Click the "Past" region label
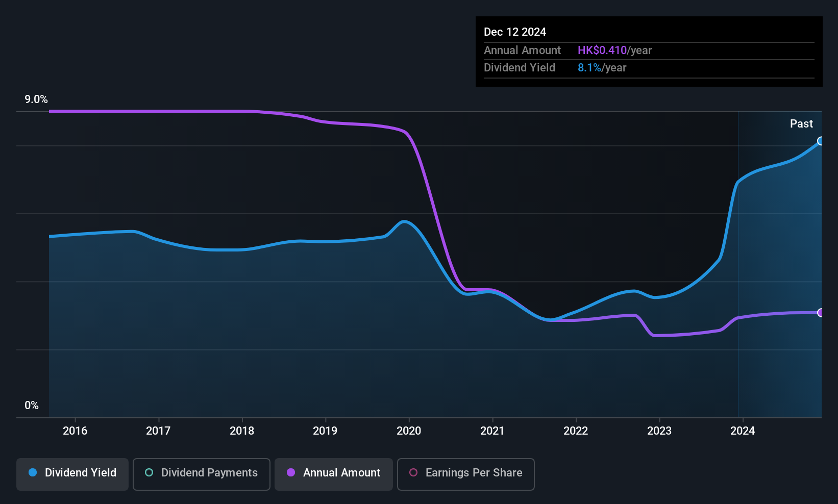838x504 pixels. pyautogui.click(x=801, y=124)
